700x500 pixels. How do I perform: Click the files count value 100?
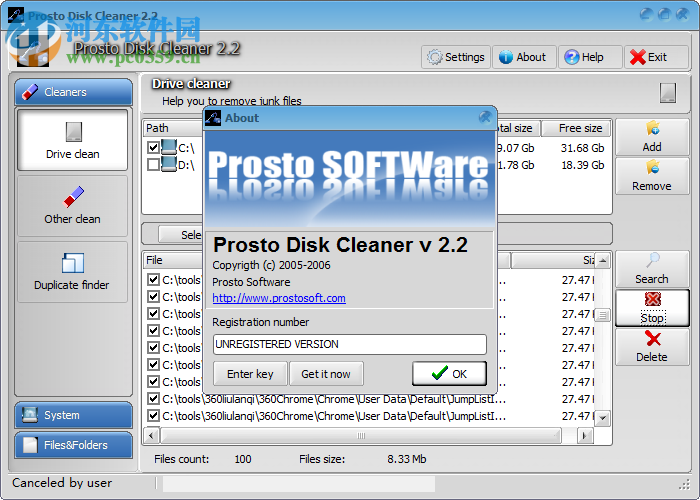point(243,459)
